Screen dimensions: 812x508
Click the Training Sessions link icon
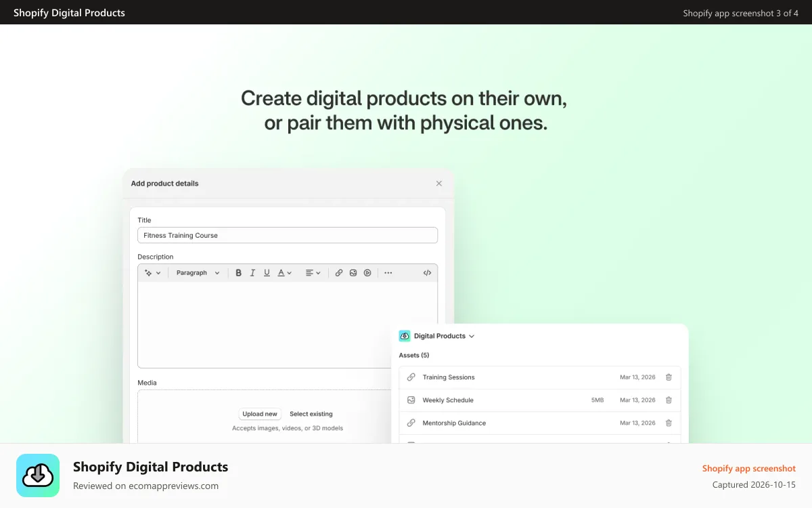(x=411, y=377)
